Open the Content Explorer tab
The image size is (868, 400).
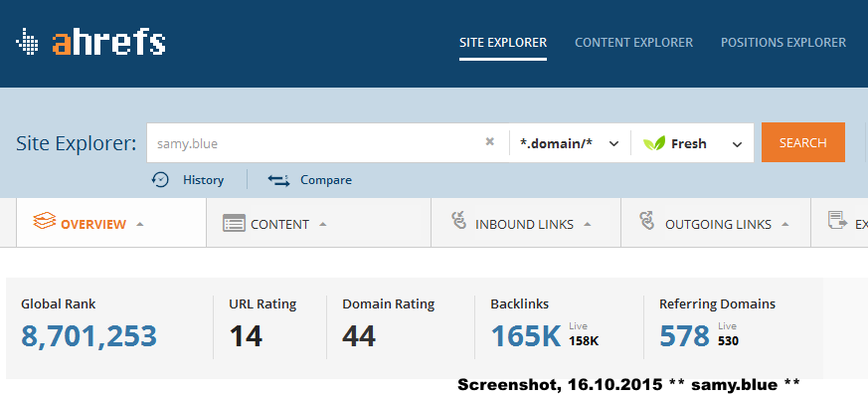point(633,43)
